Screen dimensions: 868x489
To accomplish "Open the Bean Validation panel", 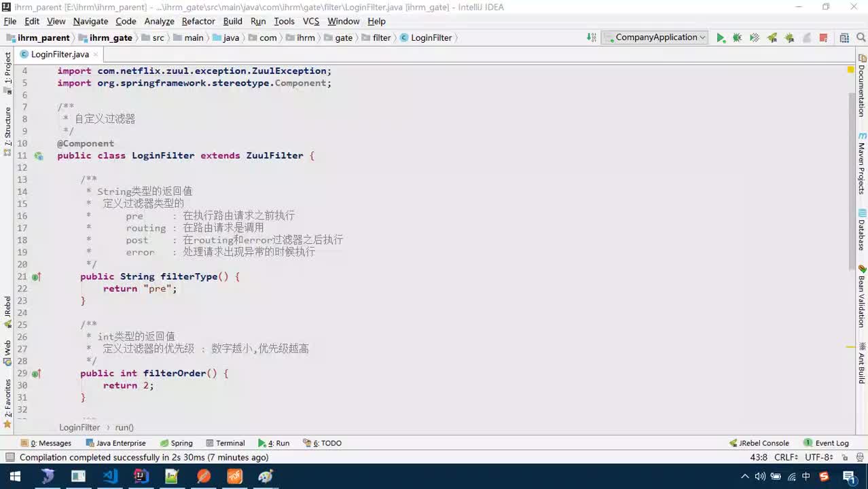I will point(862,297).
